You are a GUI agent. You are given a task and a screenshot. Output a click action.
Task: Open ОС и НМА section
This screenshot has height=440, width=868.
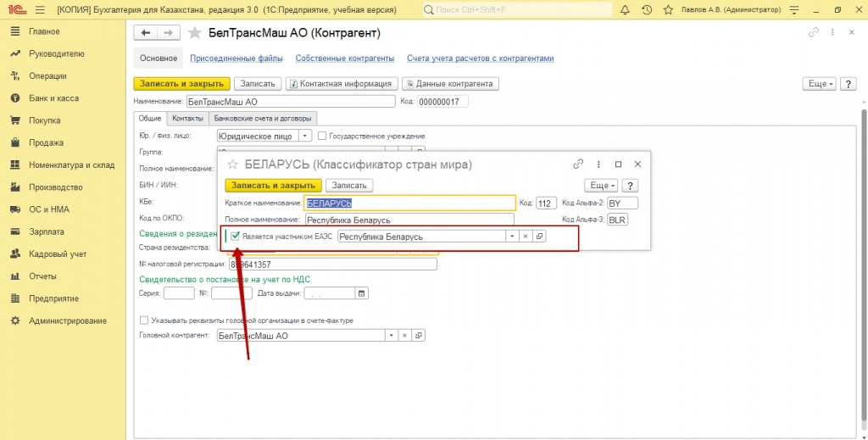(x=49, y=209)
